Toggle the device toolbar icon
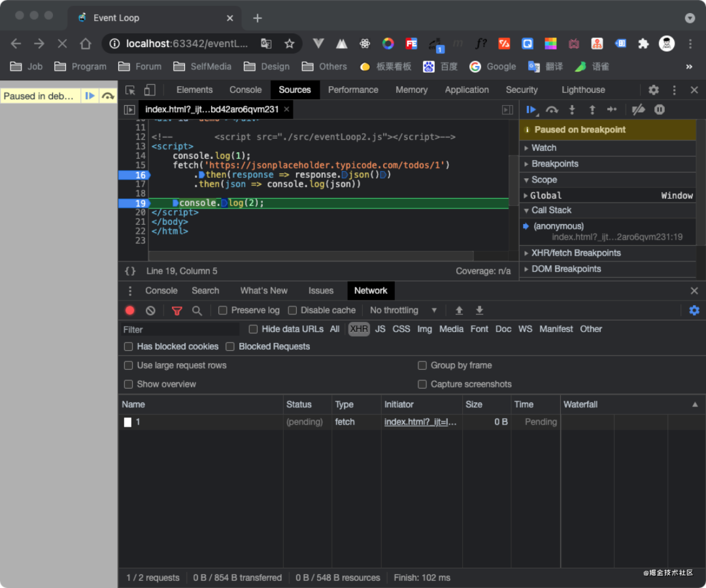 click(150, 90)
